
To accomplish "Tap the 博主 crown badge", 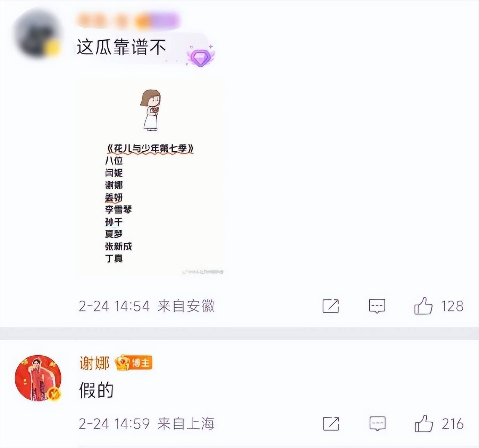I will (x=134, y=363).
